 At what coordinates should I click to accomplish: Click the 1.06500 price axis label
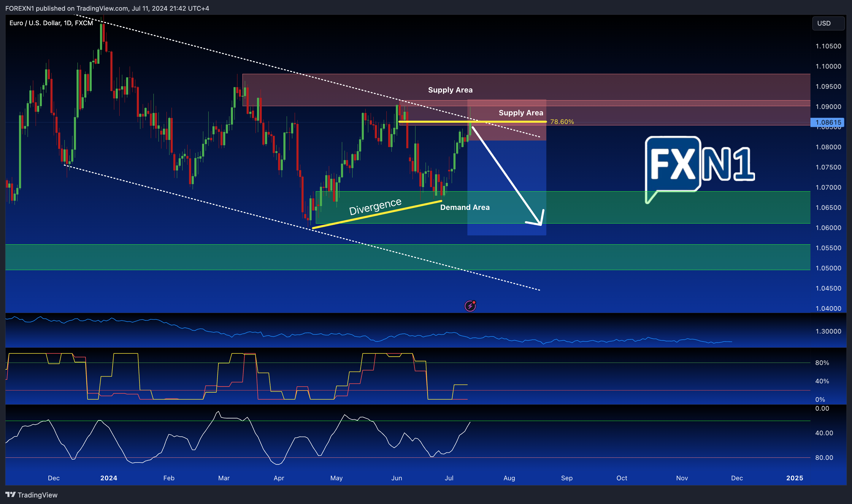(x=828, y=208)
